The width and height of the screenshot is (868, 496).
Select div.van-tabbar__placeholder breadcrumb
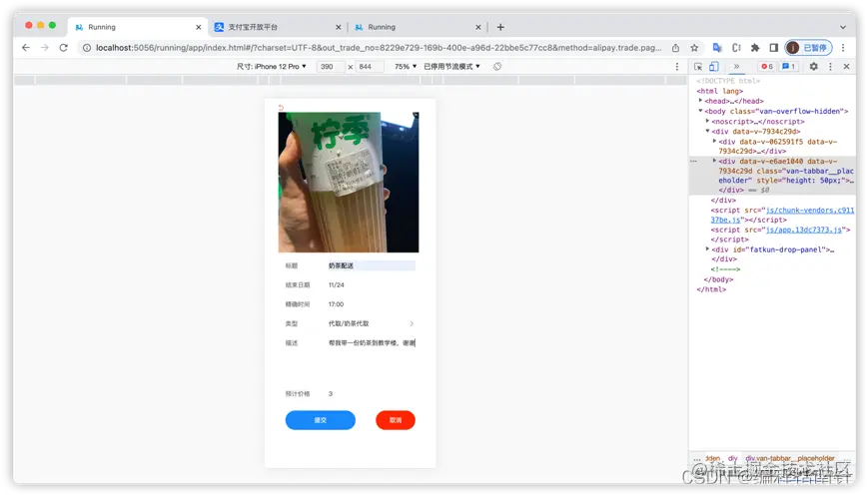[x=790, y=458]
